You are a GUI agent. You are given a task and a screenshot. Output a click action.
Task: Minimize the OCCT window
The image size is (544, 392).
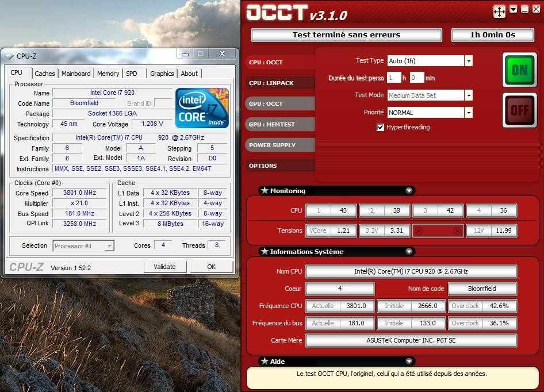click(524, 9)
